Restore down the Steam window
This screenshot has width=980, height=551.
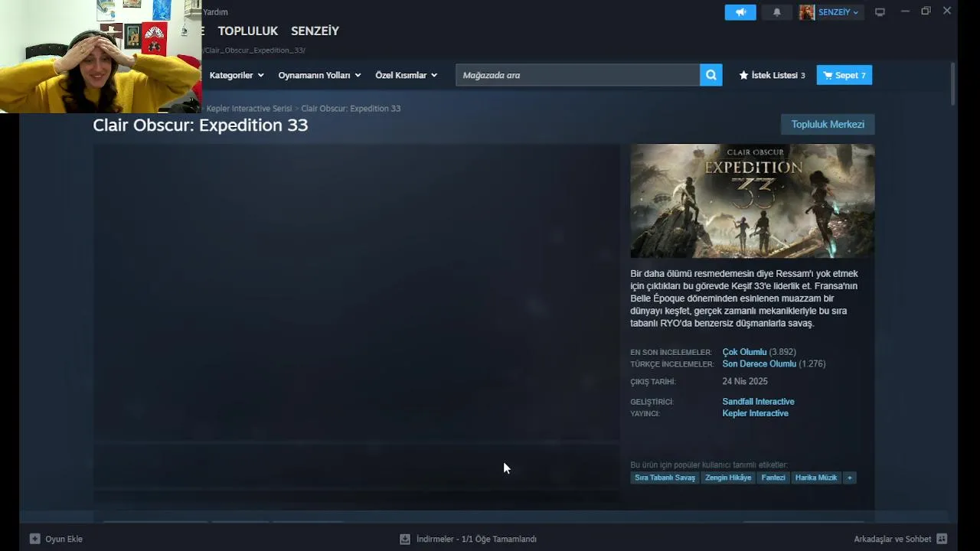tap(926, 11)
